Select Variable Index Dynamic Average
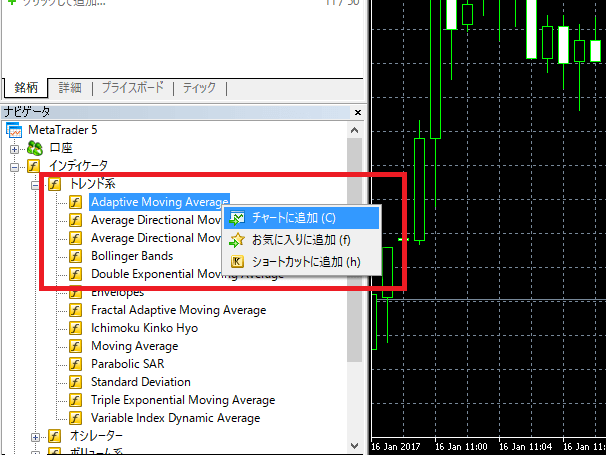This screenshot has width=606, height=455. pyautogui.click(x=175, y=418)
